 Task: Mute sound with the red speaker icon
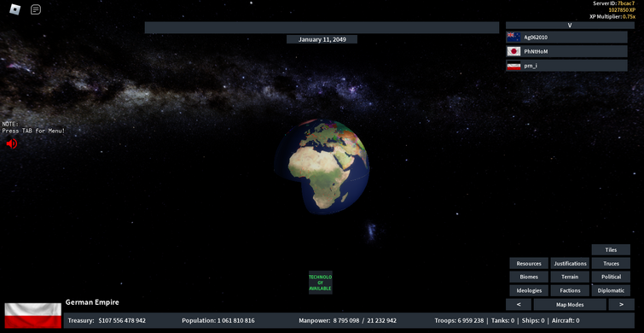point(11,143)
